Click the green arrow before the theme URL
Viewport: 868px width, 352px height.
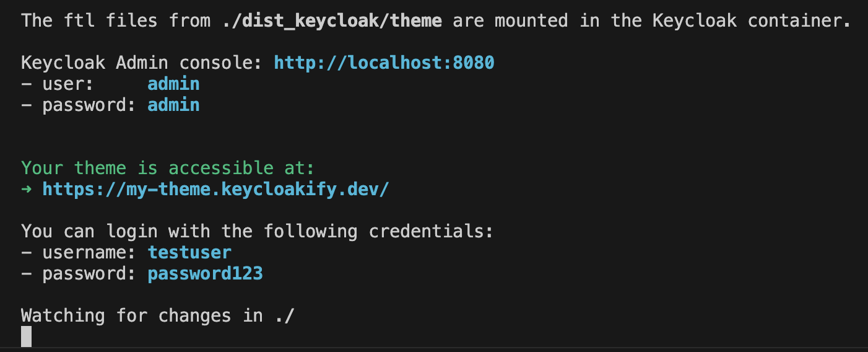[27, 189]
